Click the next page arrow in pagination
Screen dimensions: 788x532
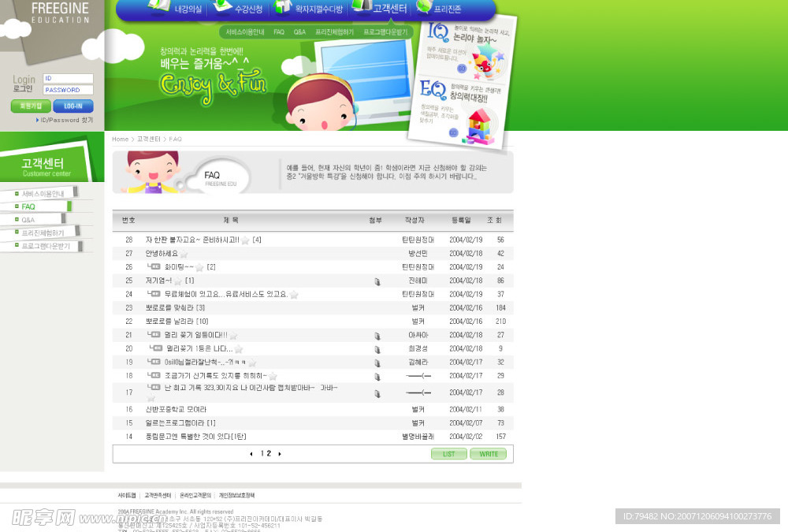tap(280, 454)
